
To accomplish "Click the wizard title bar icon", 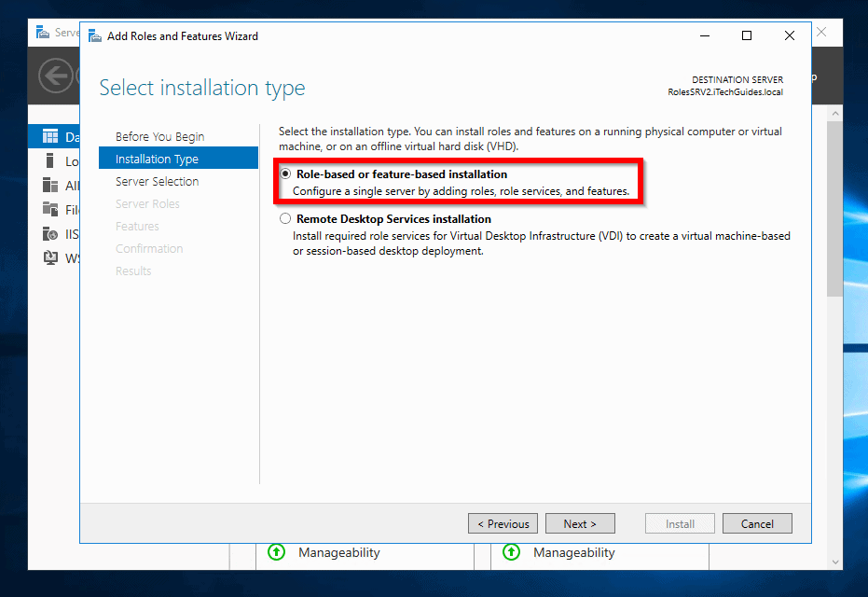I will [x=95, y=36].
